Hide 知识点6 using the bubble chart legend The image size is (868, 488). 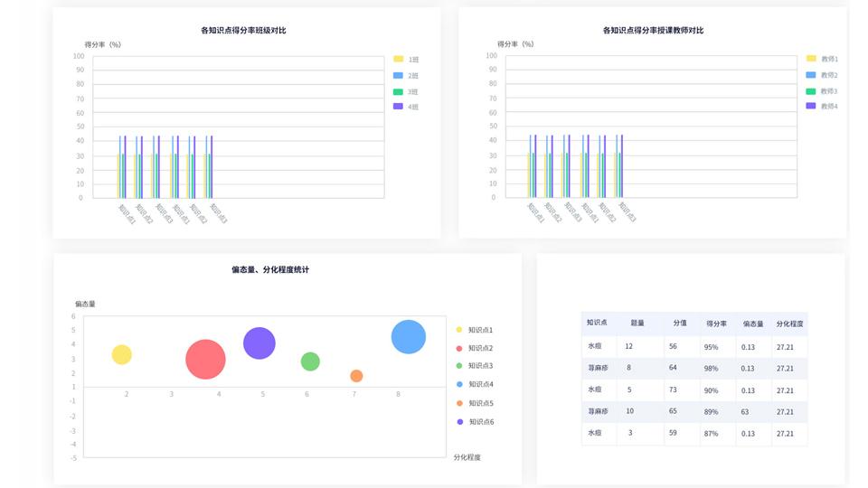474,422
